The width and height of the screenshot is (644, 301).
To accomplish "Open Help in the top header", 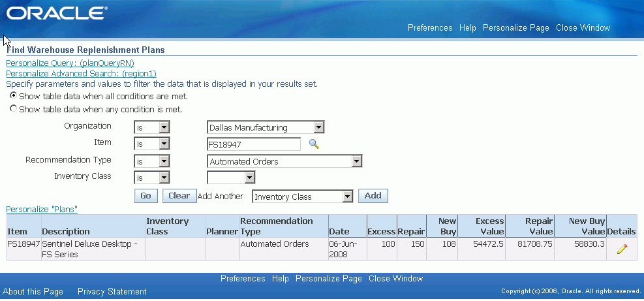I will click(467, 27).
